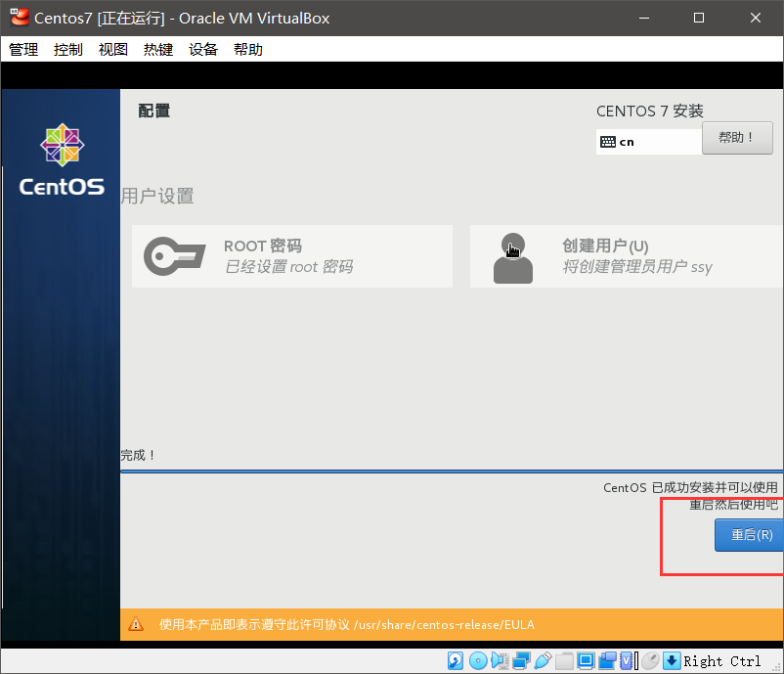
Task: Click the 用户设置 section heading
Action: pos(157,196)
